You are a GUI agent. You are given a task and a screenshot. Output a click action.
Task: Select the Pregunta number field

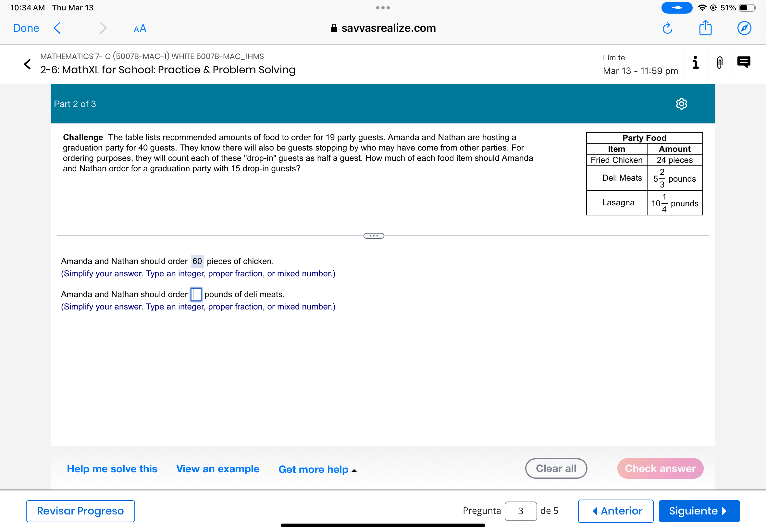click(x=520, y=511)
